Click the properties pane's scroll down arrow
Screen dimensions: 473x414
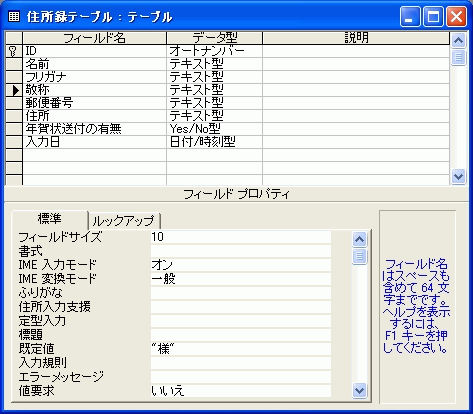click(x=359, y=390)
